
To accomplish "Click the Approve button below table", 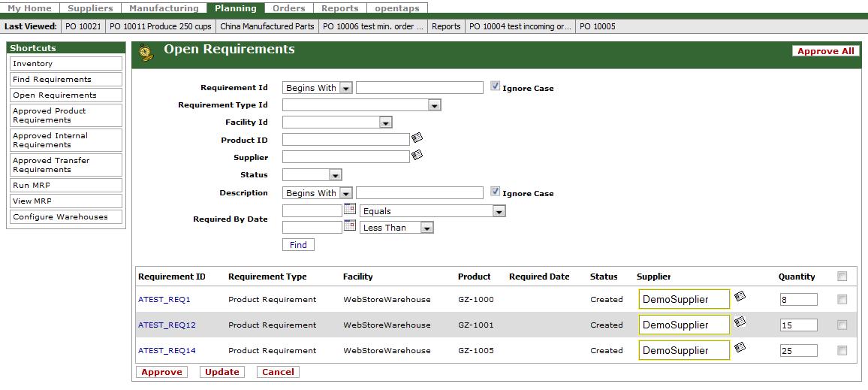I will (161, 372).
